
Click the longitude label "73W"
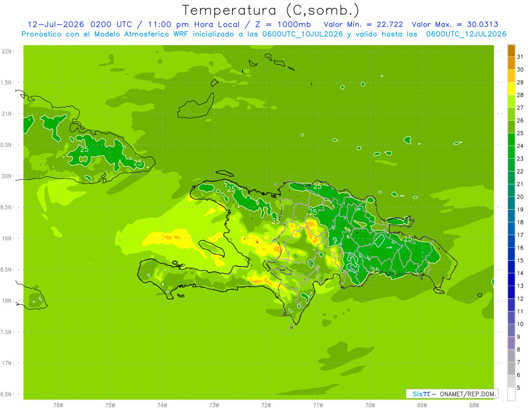214,405
